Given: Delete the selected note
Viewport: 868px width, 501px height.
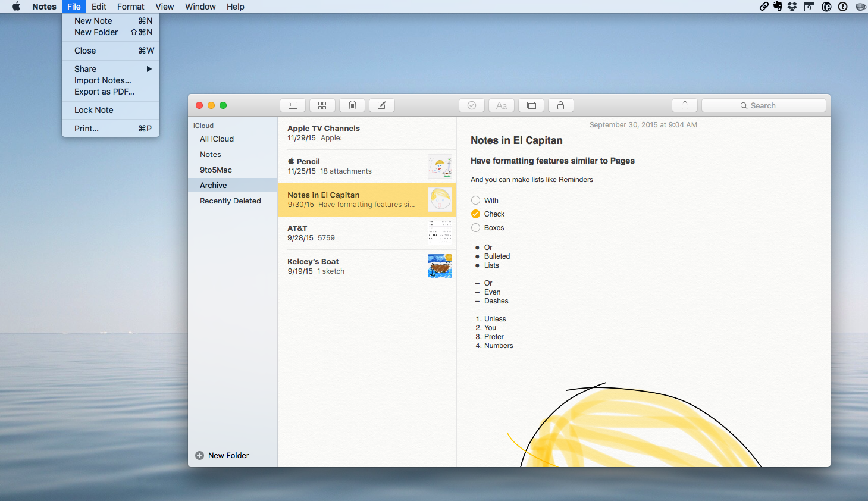Looking at the screenshot, I should click(352, 105).
